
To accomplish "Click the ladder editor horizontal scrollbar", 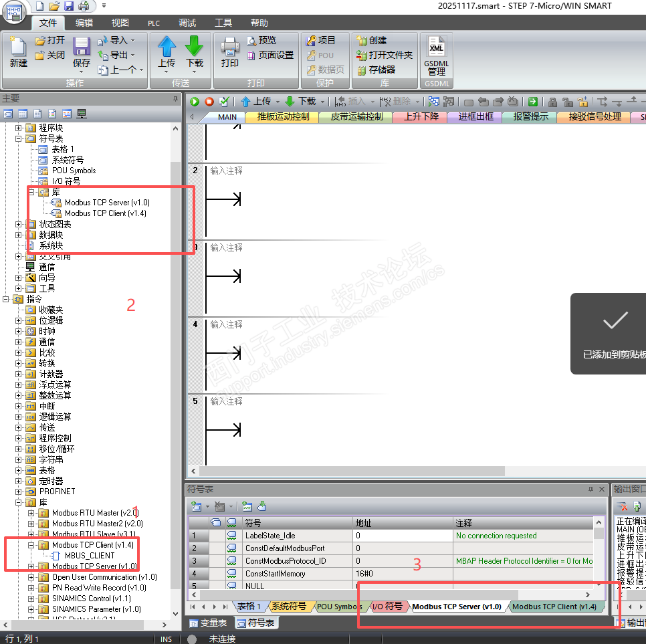I will (352, 471).
